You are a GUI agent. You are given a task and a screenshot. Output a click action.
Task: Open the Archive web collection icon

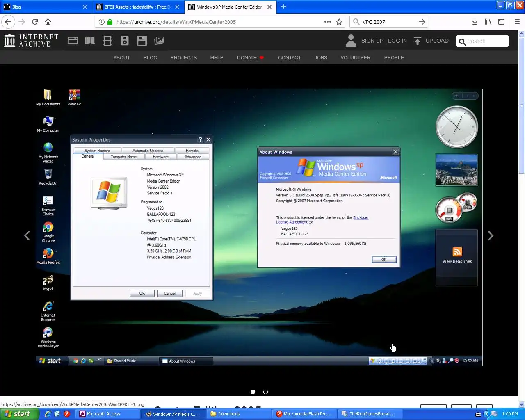point(73,41)
